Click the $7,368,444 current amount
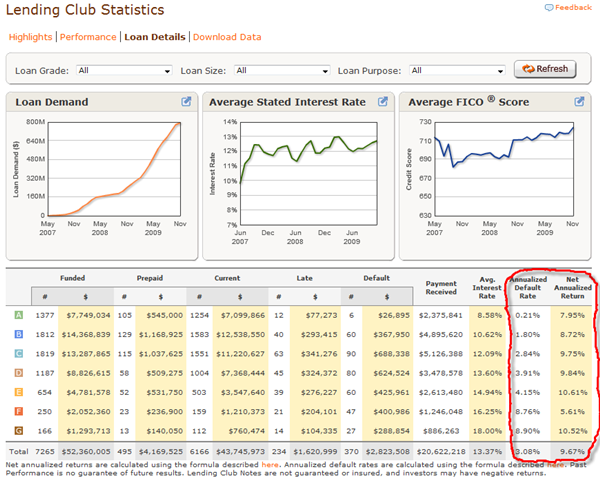This screenshot has height=478, width=600. click(243, 373)
